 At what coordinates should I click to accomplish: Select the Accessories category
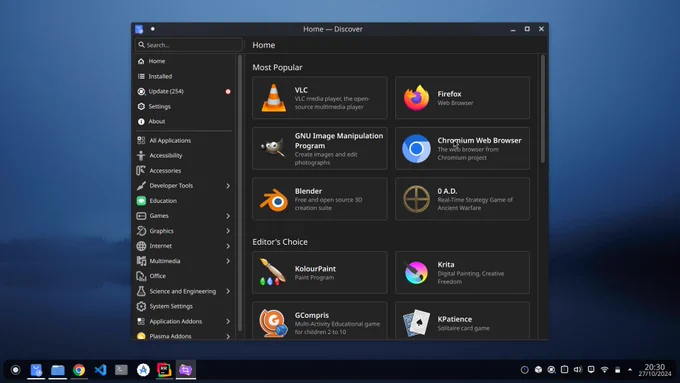pos(184,170)
